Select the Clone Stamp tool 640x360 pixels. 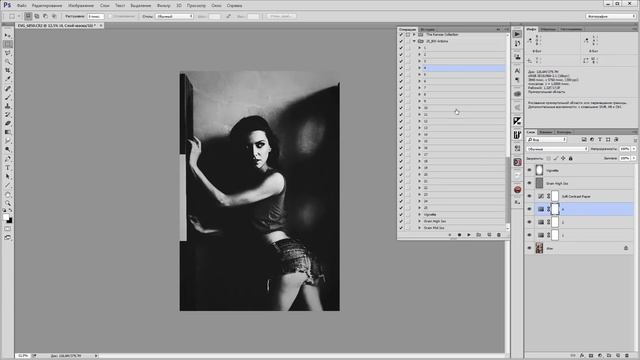8,106
